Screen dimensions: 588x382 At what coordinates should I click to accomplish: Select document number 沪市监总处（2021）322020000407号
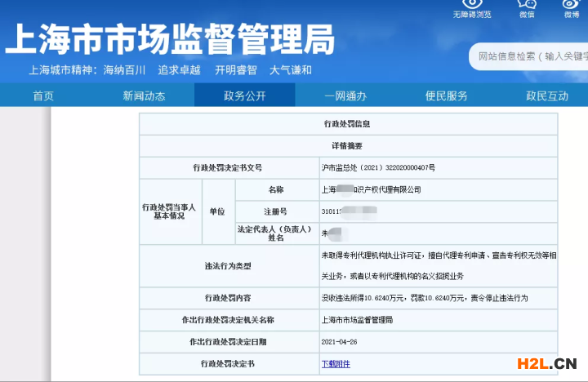coord(378,168)
